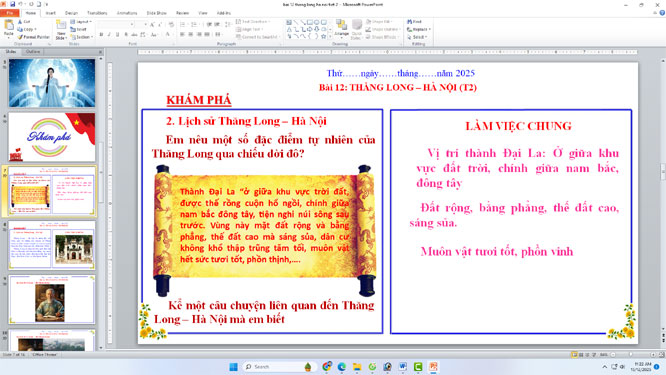The width and height of the screenshot is (666, 375).
Task: Click Find in Editing group
Action: [x=415, y=22]
